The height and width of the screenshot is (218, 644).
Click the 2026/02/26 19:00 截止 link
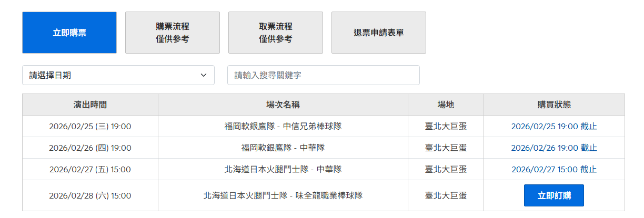click(x=554, y=148)
